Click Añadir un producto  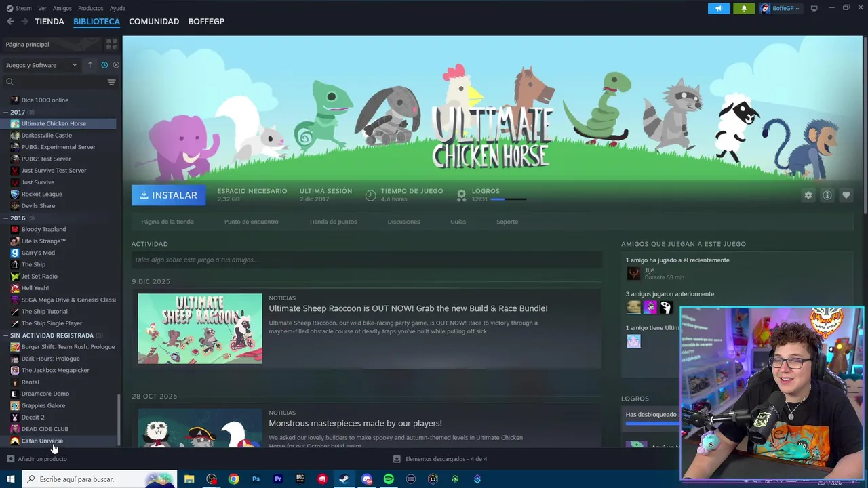[37, 459]
